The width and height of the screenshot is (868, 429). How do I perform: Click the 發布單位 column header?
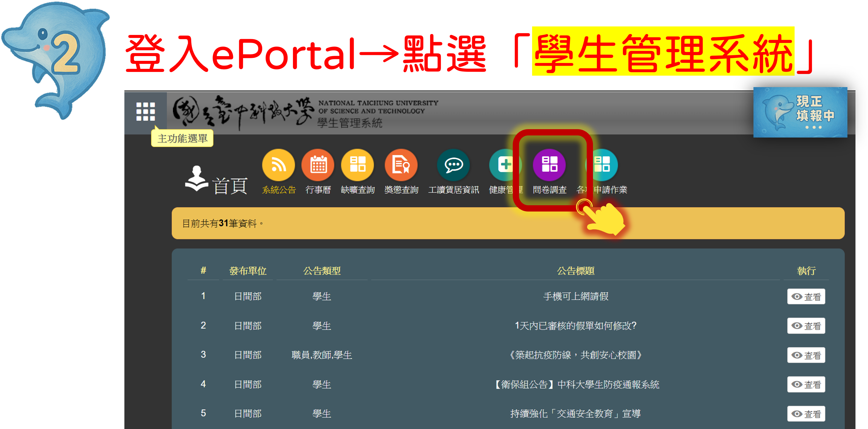point(248,271)
